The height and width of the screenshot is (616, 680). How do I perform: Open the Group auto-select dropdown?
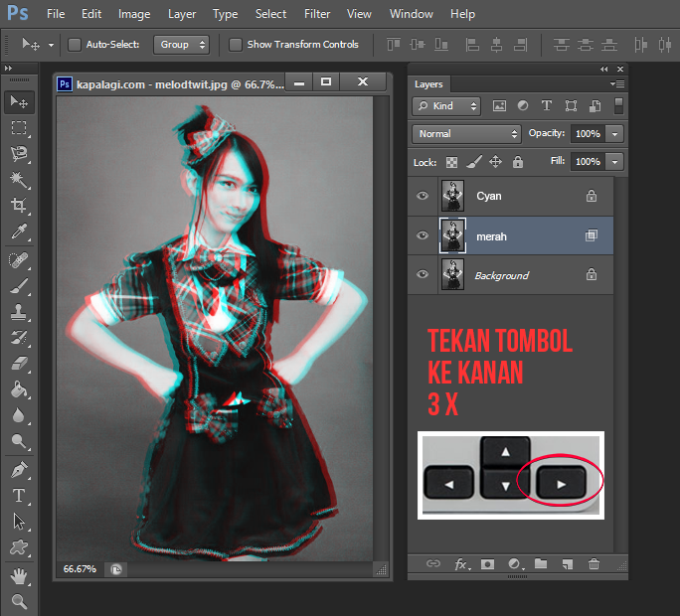tap(183, 45)
